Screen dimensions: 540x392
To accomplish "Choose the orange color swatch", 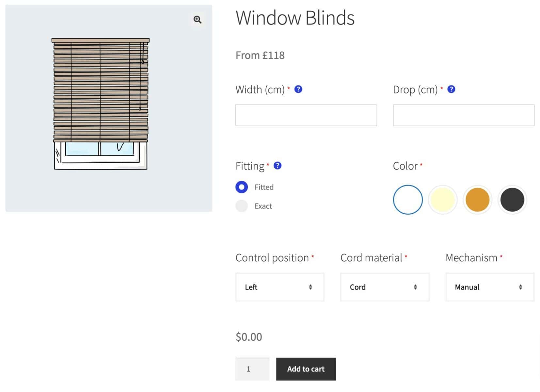I will [x=477, y=200].
